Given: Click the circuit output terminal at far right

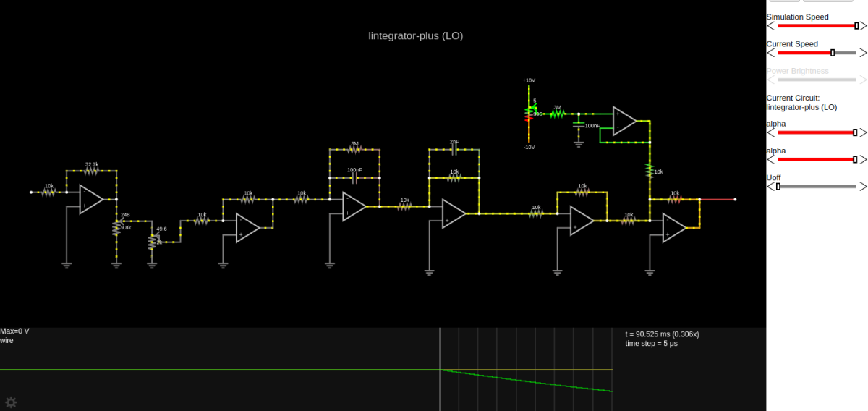Looking at the screenshot, I should (735, 199).
